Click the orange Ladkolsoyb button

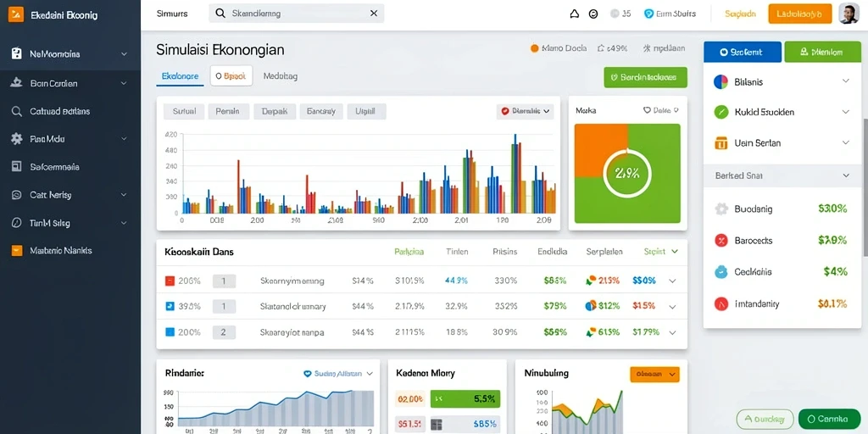[x=800, y=14]
